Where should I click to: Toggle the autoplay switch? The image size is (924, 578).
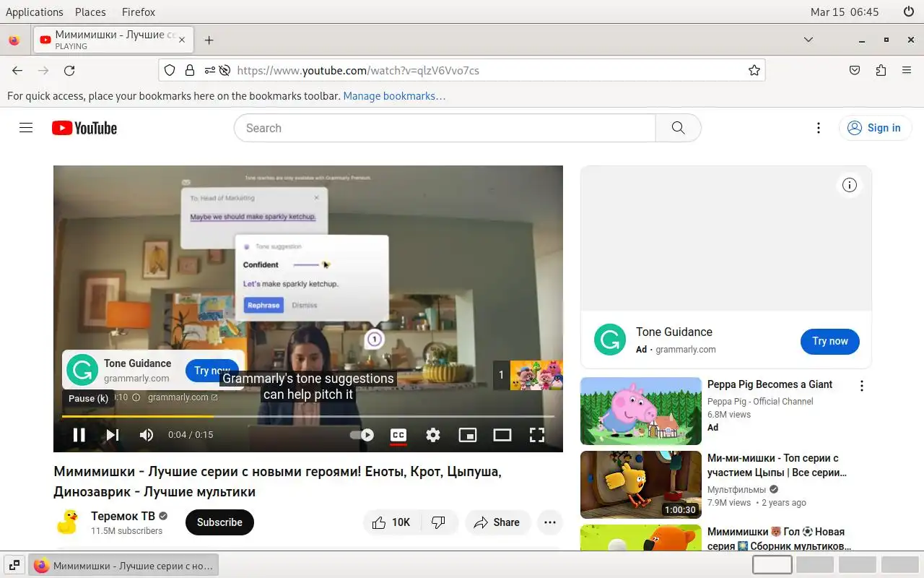(362, 434)
